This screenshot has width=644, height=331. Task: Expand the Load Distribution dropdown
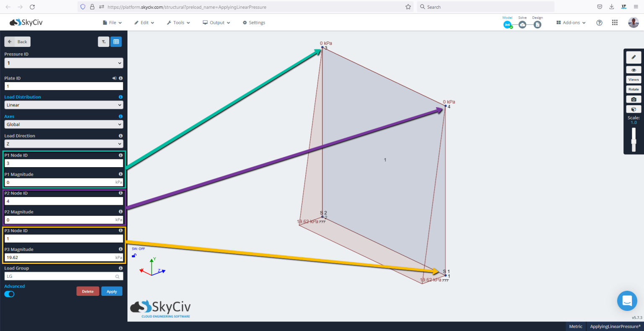tap(64, 105)
